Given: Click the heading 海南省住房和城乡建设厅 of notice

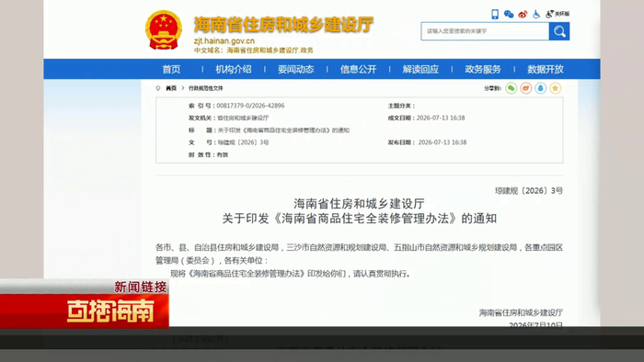Looking at the screenshot, I should (x=359, y=203).
